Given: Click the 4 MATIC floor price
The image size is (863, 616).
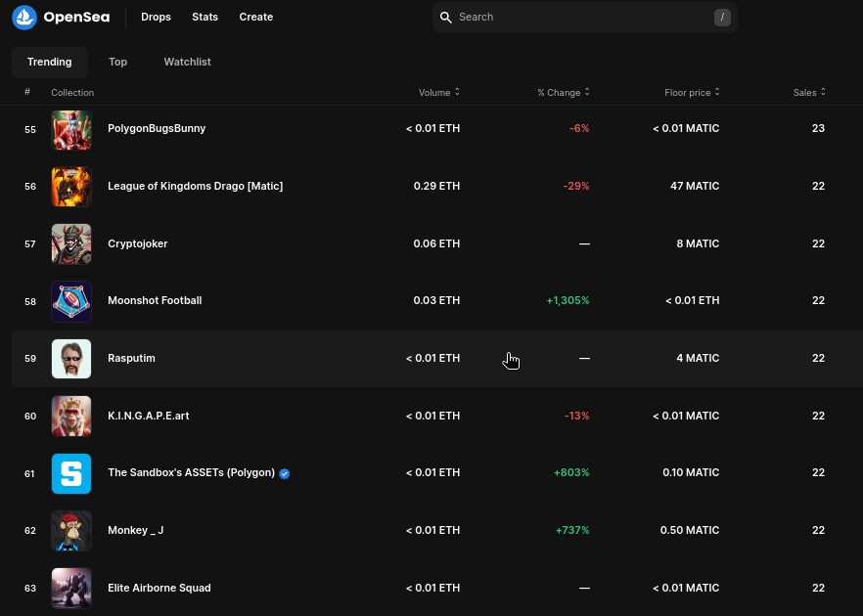Looking at the screenshot, I should point(698,358).
